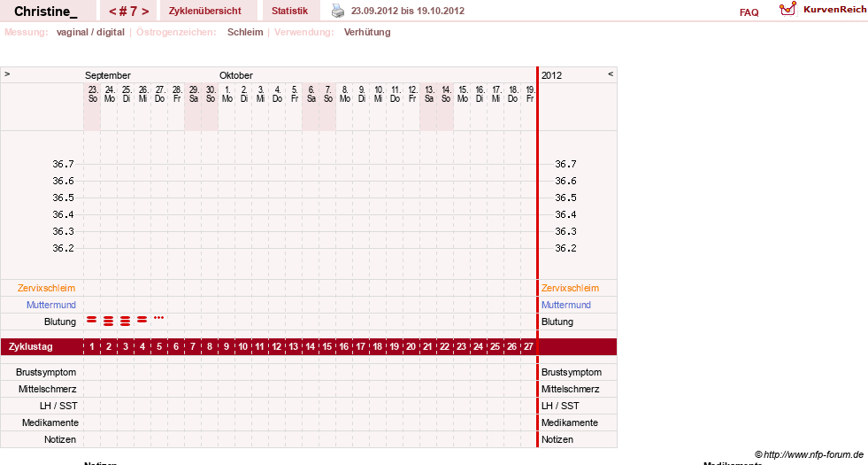Click the Schleim estrogen sign value
868x465 pixels.
coord(245,32)
